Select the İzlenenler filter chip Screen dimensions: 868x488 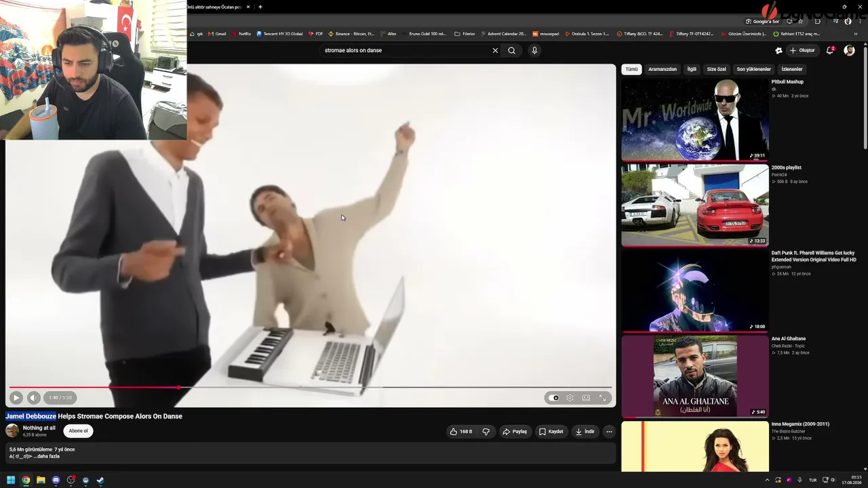[x=792, y=69]
